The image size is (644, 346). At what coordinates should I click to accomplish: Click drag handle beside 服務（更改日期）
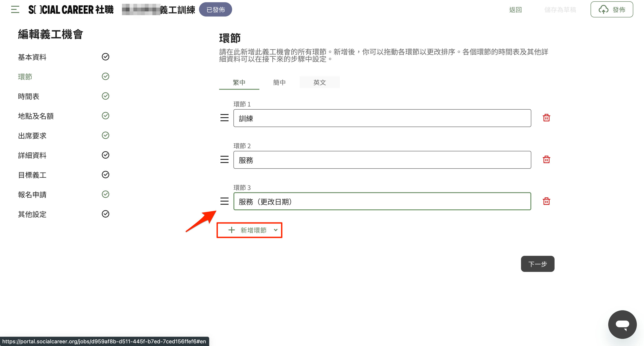pyautogui.click(x=224, y=201)
